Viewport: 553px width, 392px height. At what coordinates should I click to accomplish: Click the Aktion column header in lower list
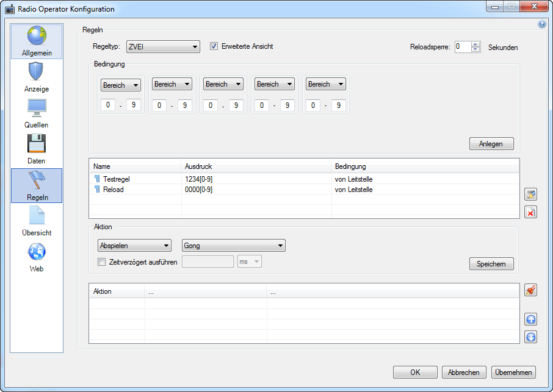click(117, 291)
